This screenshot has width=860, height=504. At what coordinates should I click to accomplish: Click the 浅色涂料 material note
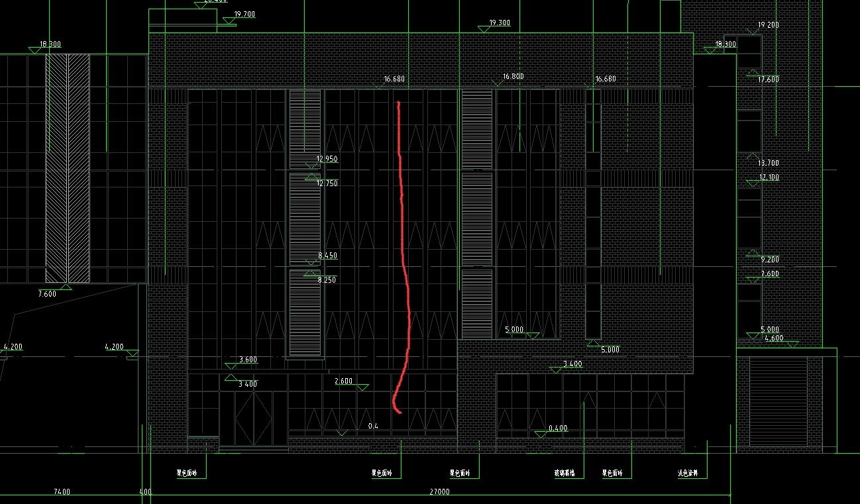pyautogui.click(x=688, y=474)
